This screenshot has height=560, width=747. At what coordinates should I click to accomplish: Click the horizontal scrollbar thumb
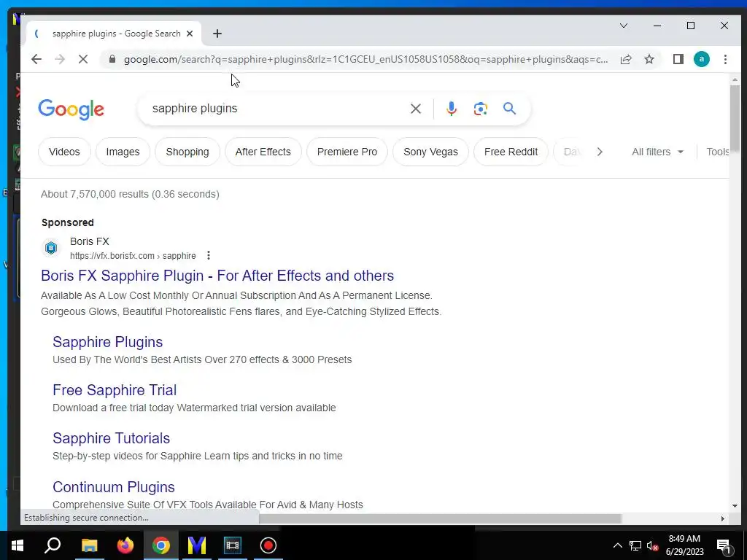click(440, 518)
